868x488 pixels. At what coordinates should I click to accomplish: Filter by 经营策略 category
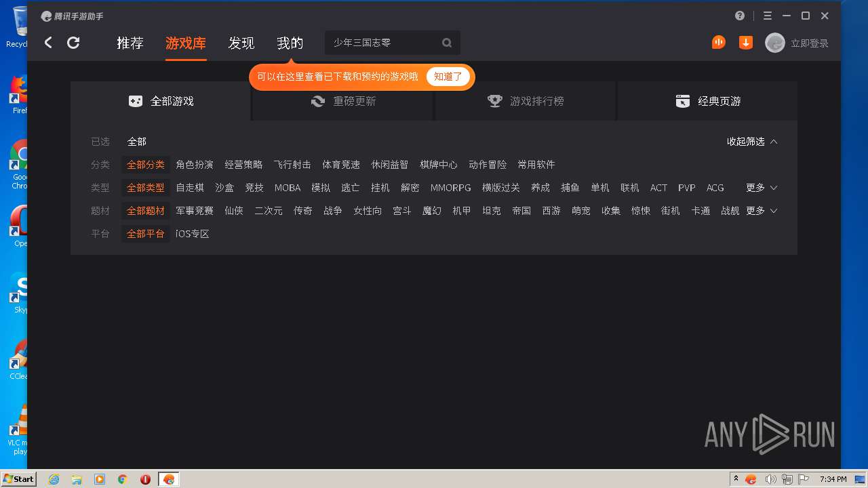click(x=243, y=165)
